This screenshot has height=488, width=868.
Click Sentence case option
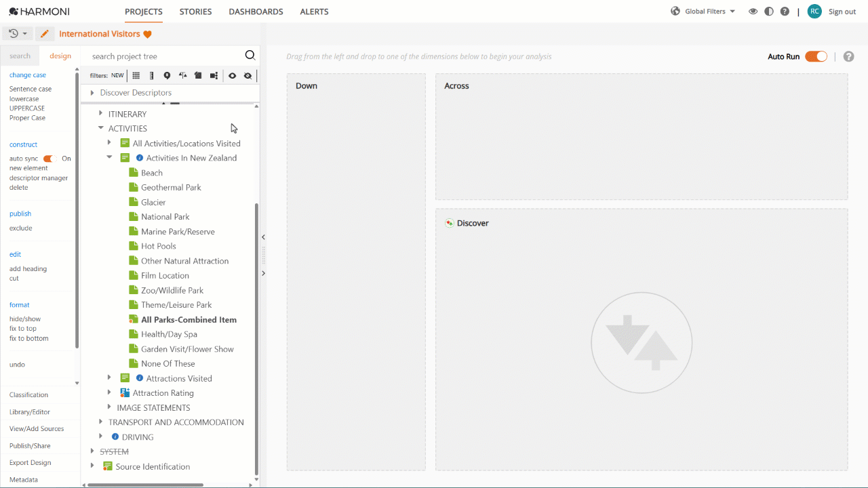click(x=31, y=89)
